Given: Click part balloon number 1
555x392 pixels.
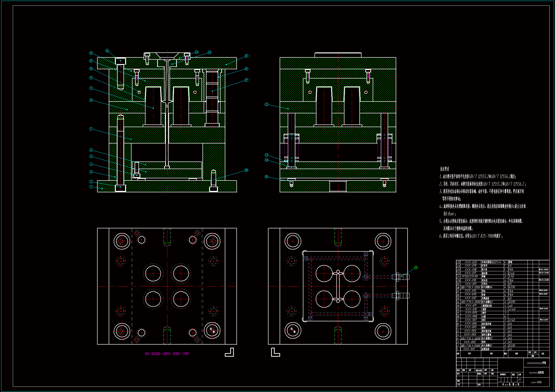Looking at the screenshot, I should pyautogui.click(x=91, y=187).
